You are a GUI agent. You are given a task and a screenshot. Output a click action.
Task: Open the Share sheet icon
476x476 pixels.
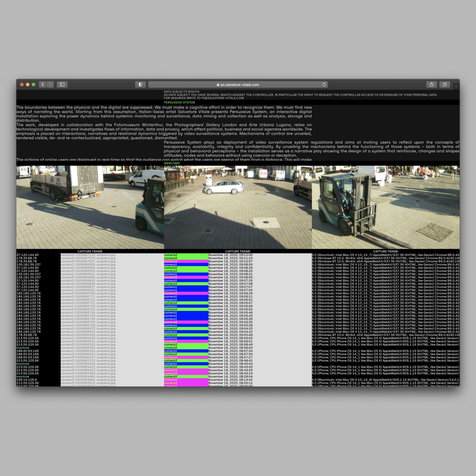[431, 84]
